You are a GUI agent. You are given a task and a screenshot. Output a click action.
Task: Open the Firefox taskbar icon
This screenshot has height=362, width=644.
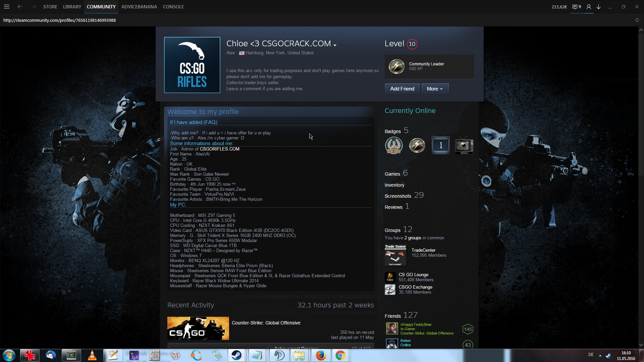coord(321,355)
